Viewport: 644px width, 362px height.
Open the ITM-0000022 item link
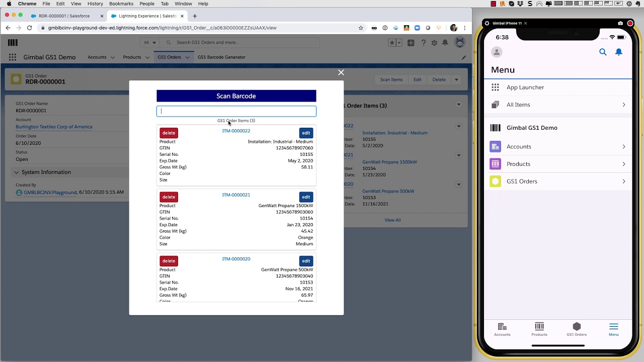pos(236,131)
